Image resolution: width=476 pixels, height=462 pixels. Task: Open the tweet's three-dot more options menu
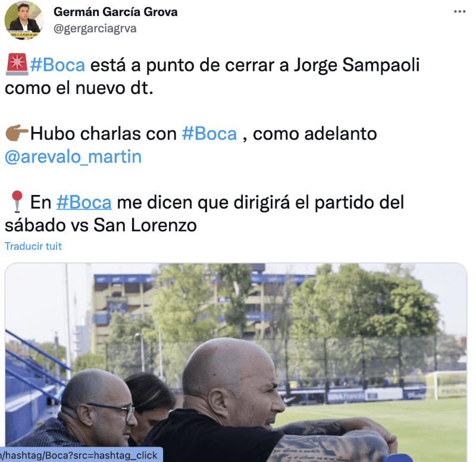pos(459,12)
